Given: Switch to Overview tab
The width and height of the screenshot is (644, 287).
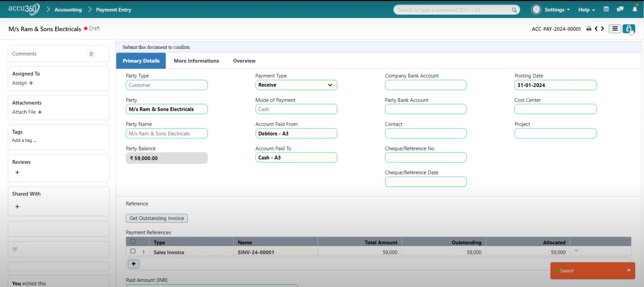Looking at the screenshot, I should click(x=244, y=61).
